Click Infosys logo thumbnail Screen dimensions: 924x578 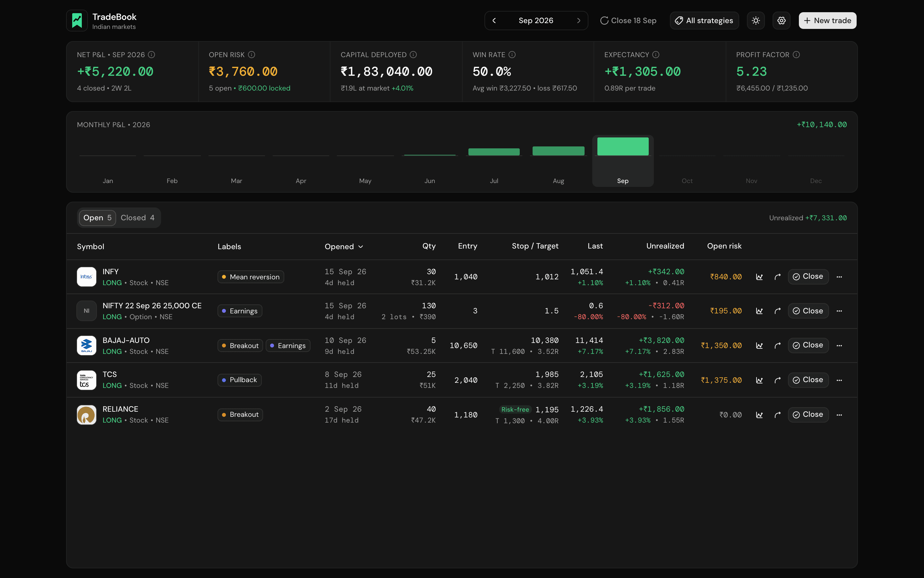click(87, 277)
